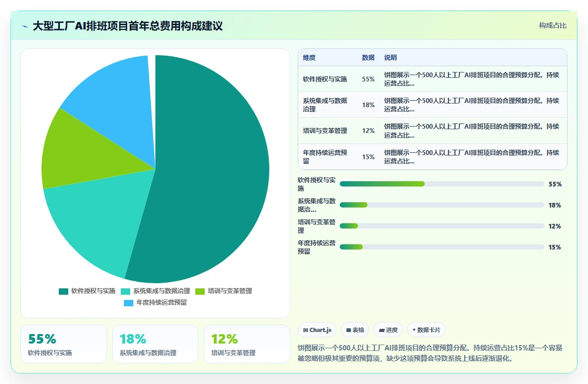Select the 软件授权与实施 table row cell
Screen dimensions: 588x384
coord(325,79)
